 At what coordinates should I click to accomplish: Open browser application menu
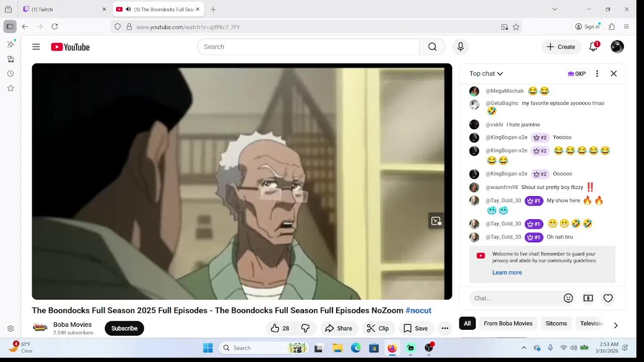coord(626,27)
